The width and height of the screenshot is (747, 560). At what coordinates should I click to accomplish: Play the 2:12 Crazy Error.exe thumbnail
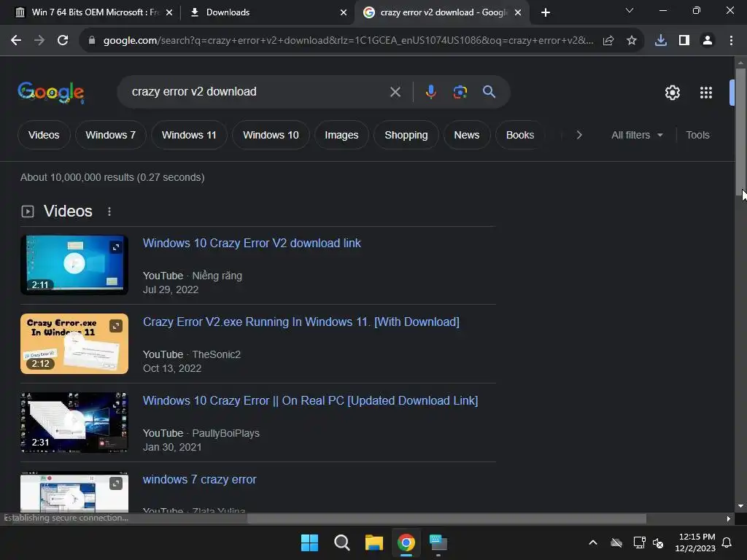tap(74, 343)
